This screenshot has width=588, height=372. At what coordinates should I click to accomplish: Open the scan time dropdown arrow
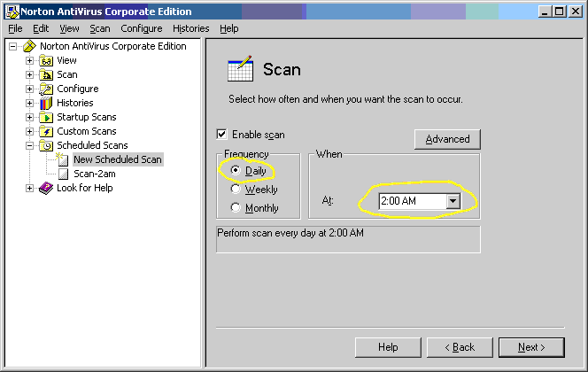[x=453, y=201]
